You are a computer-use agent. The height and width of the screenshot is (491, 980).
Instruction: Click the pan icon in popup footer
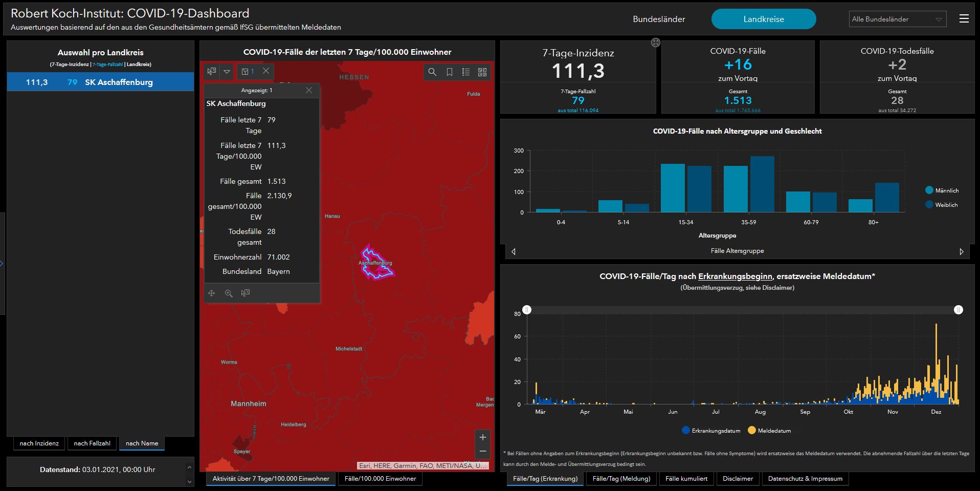(212, 293)
